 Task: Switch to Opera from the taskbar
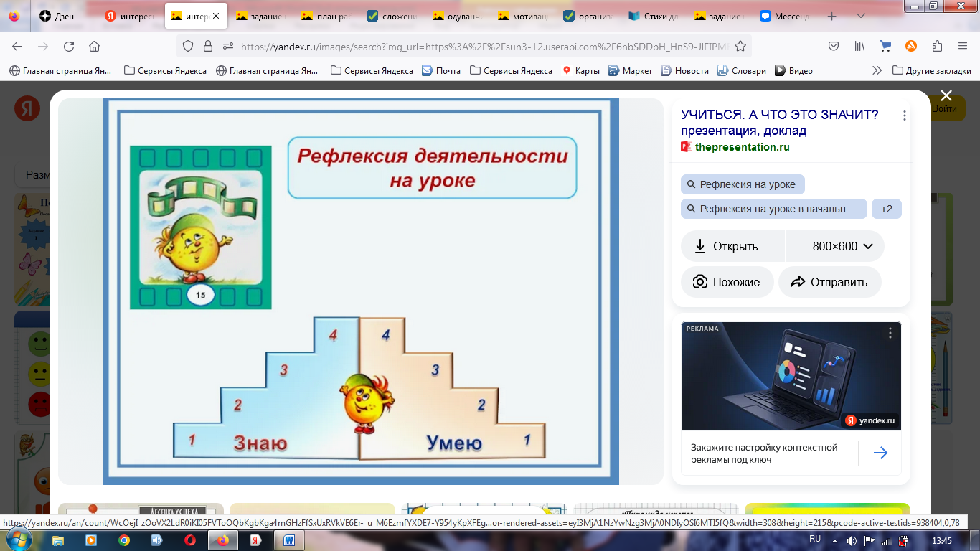tap(190, 540)
